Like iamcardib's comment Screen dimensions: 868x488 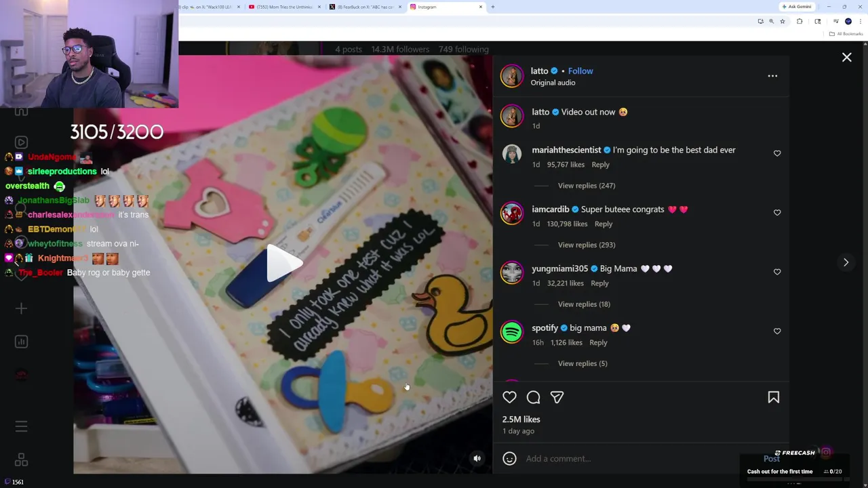point(777,212)
